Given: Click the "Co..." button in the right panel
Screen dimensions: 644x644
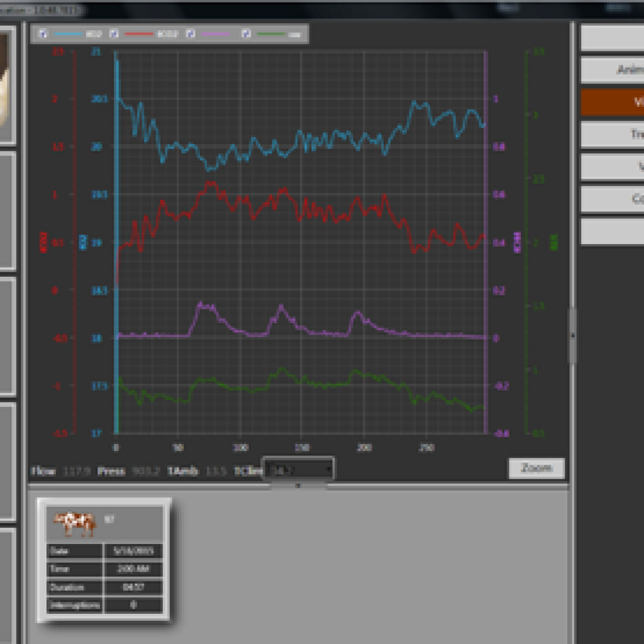Looking at the screenshot, I should 611,199.
